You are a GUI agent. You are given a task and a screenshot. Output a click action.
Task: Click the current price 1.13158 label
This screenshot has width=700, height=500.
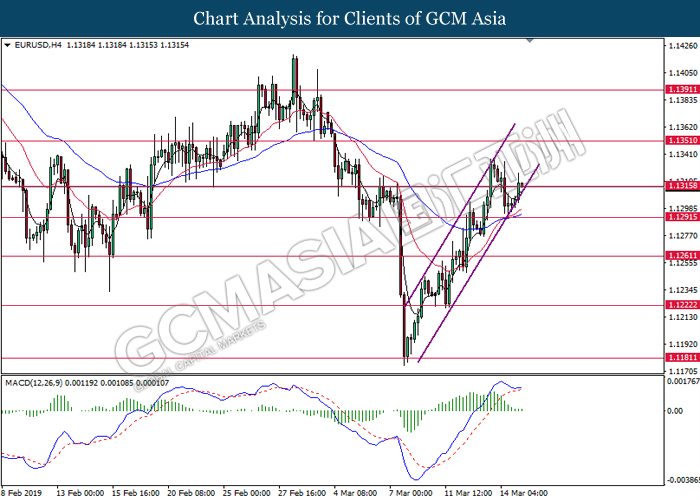click(x=683, y=186)
